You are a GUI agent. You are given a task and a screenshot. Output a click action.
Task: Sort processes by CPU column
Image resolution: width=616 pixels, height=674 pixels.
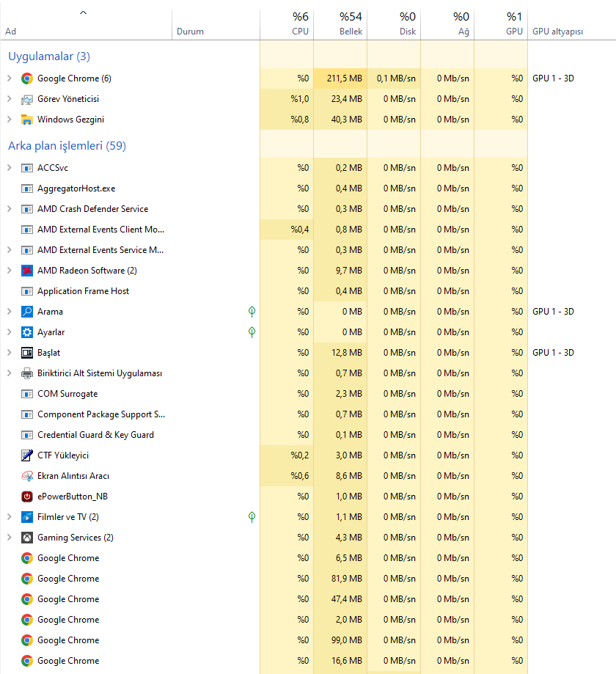point(287,24)
